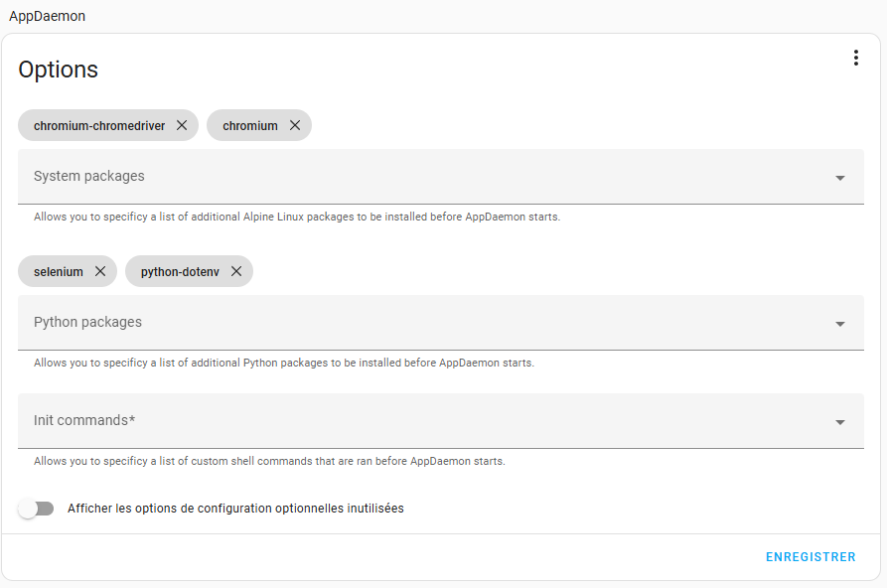
Task: Click the Afficher les options label text
Action: tap(235, 509)
